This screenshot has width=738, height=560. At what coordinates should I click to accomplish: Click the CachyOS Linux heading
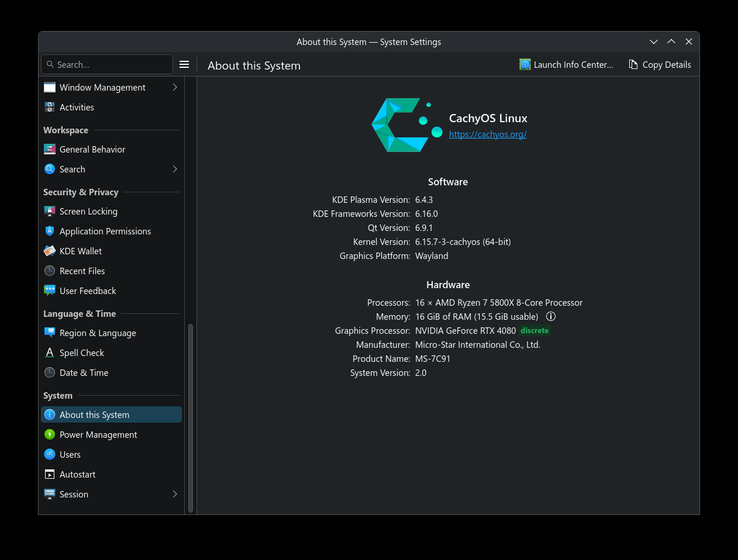click(x=488, y=118)
